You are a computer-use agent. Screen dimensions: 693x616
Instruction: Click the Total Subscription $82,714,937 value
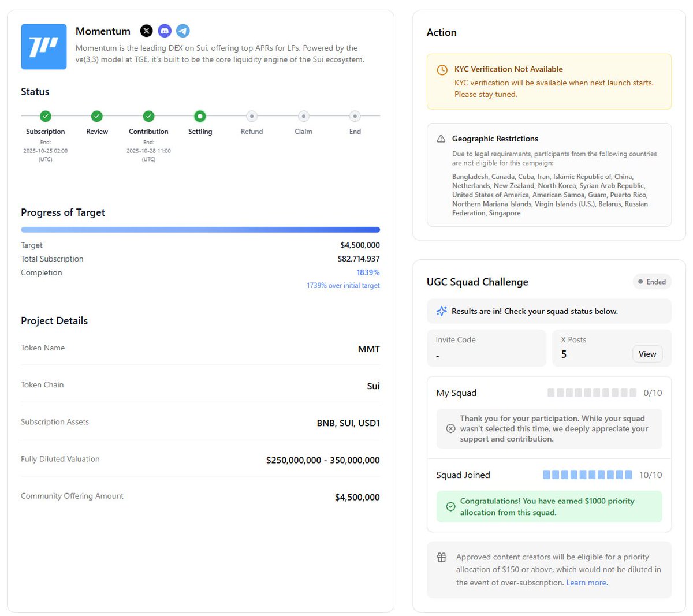[x=359, y=259]
